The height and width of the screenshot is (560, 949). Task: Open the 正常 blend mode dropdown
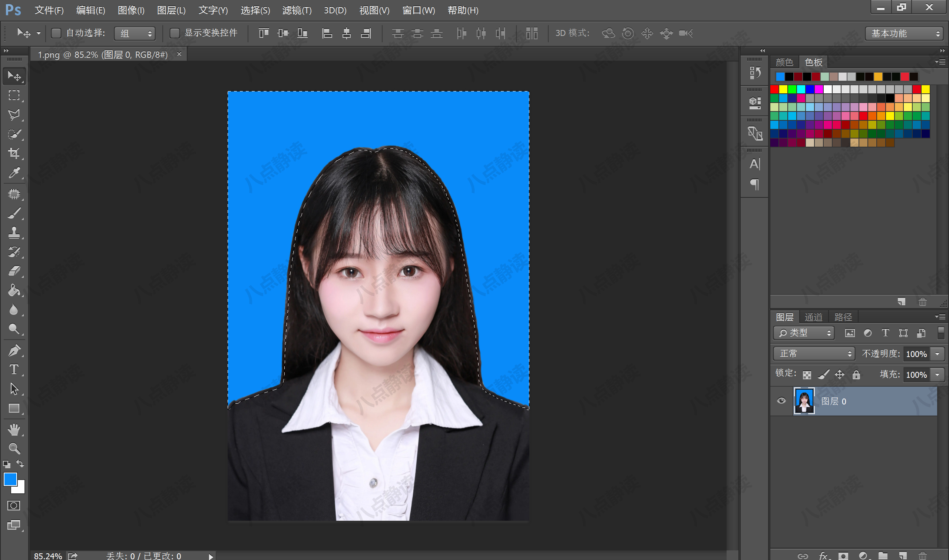[x=813, y=354]
